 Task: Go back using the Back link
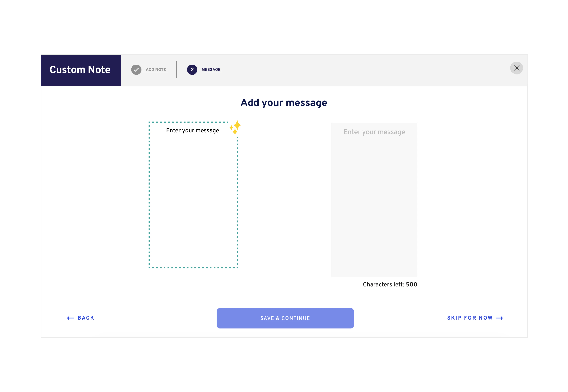coord(80,318)
